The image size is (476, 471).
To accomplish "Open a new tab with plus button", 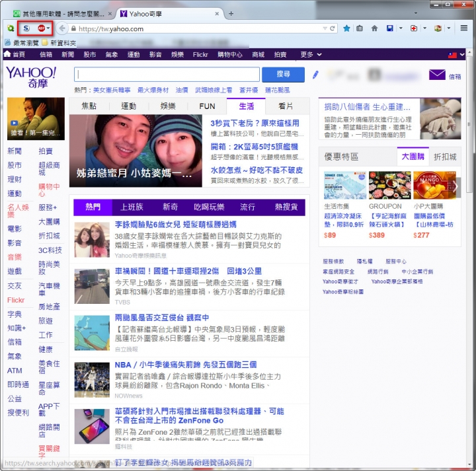I will (x=231, y=14).
